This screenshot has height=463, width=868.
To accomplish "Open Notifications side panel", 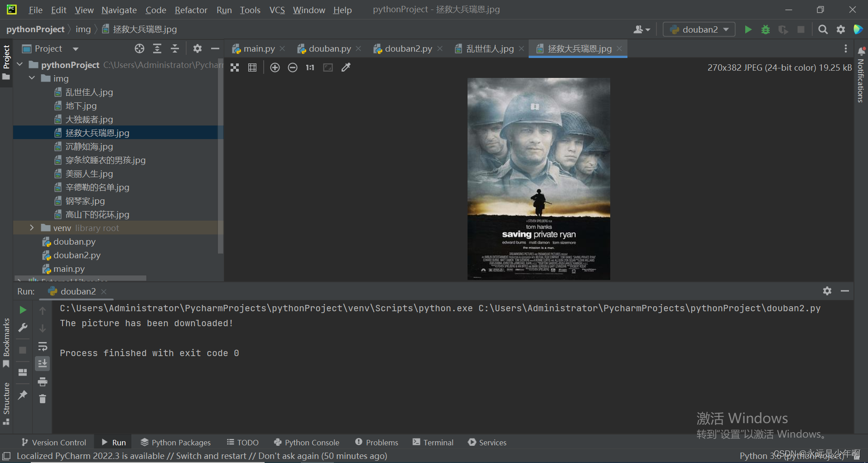I will pos(861,75).
